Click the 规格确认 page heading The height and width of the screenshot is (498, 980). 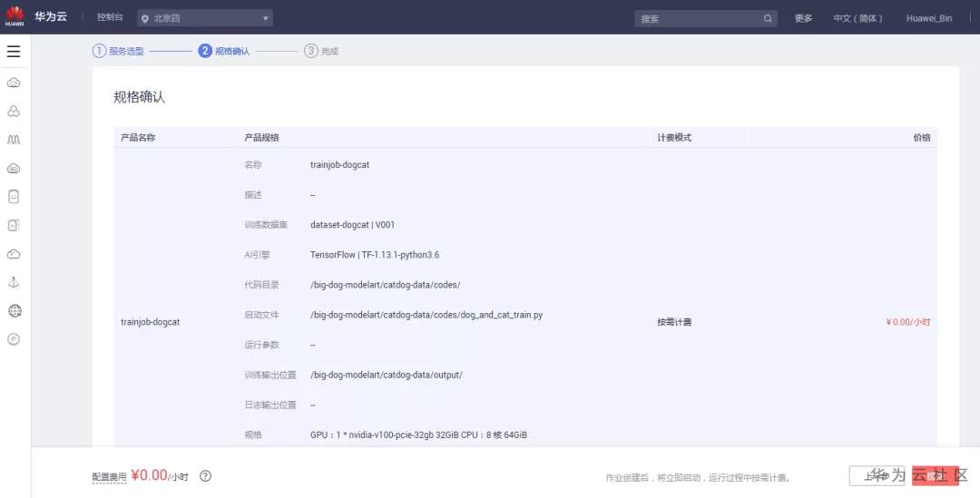(x=140, y=97)
